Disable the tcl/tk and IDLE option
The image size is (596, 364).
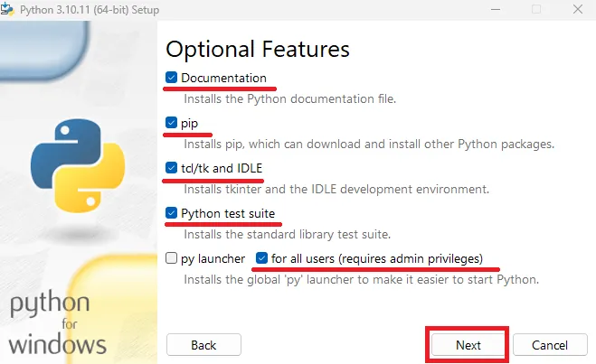[172, 168]
